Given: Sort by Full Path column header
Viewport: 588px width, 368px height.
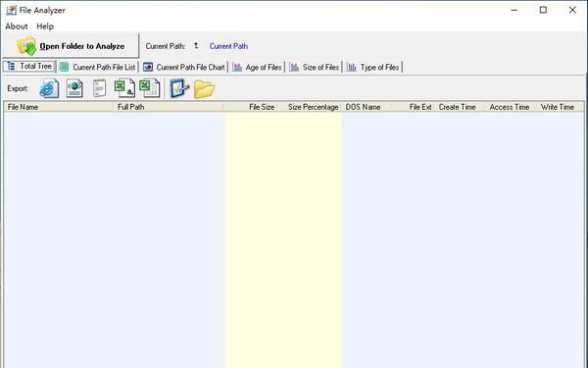Looking at the screenshot, I should 169,107.
